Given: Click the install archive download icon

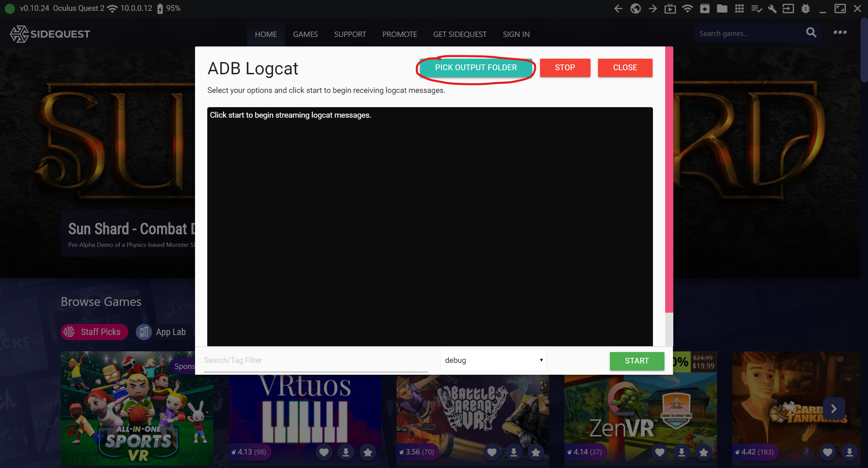Looking at the screenshot, I should point(705,8).
